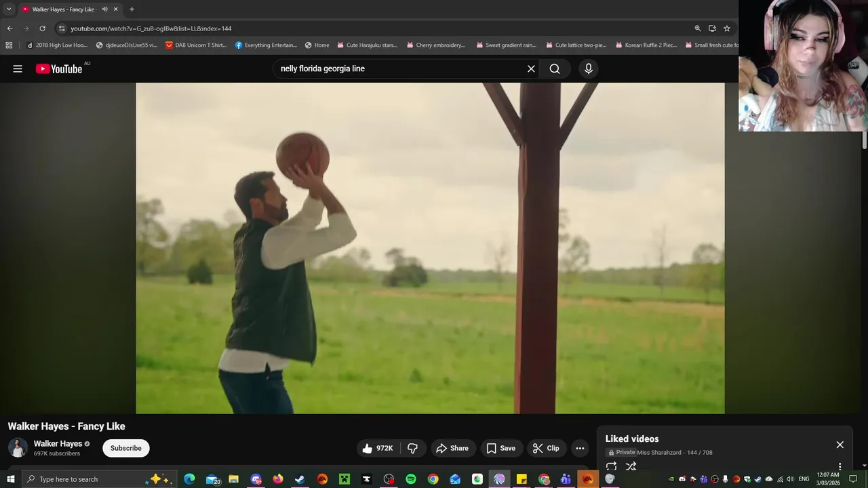Click the page's vertical scrollbar thumb
This screenshot has height=488, width=868.
coord(864,139)
